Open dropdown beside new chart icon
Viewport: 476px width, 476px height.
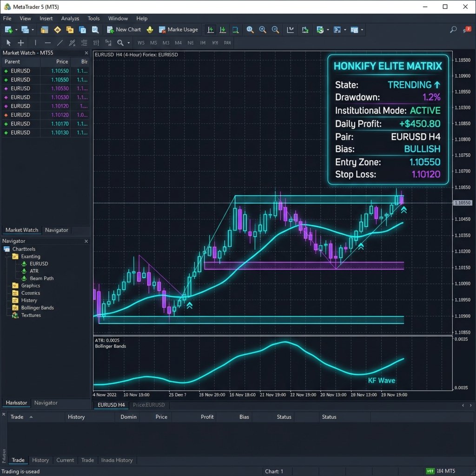tap(16, 30)
